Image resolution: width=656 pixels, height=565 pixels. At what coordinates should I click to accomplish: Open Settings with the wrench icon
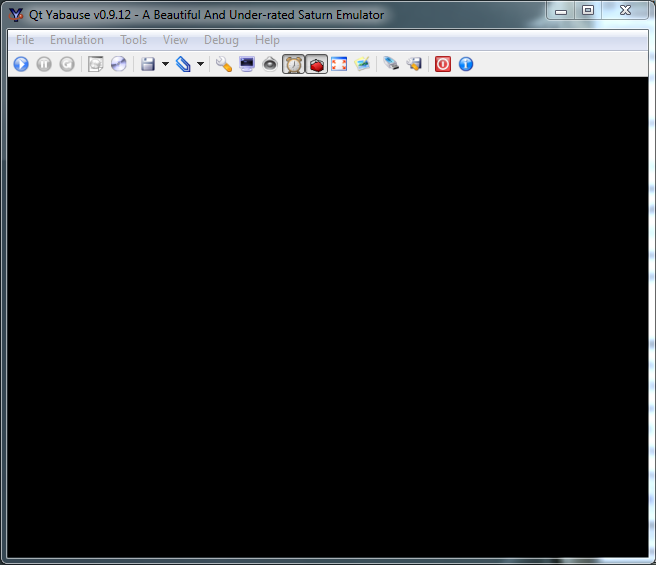tap(224, 64)
